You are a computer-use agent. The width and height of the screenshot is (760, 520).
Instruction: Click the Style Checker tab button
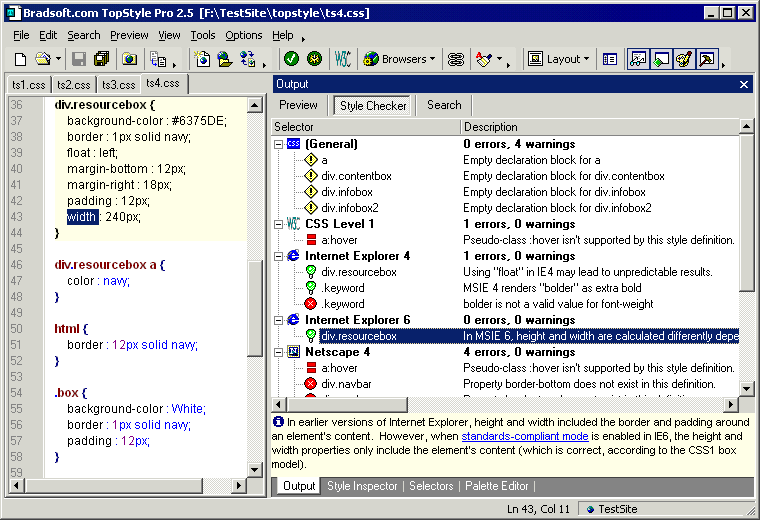[373, 106]
